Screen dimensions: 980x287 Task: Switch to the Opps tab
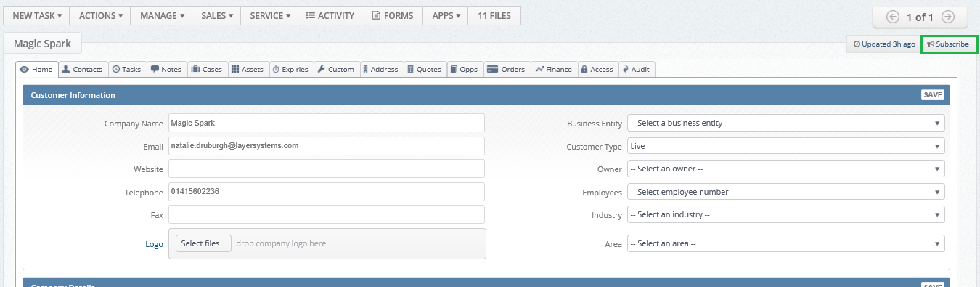tap(465, 69)
